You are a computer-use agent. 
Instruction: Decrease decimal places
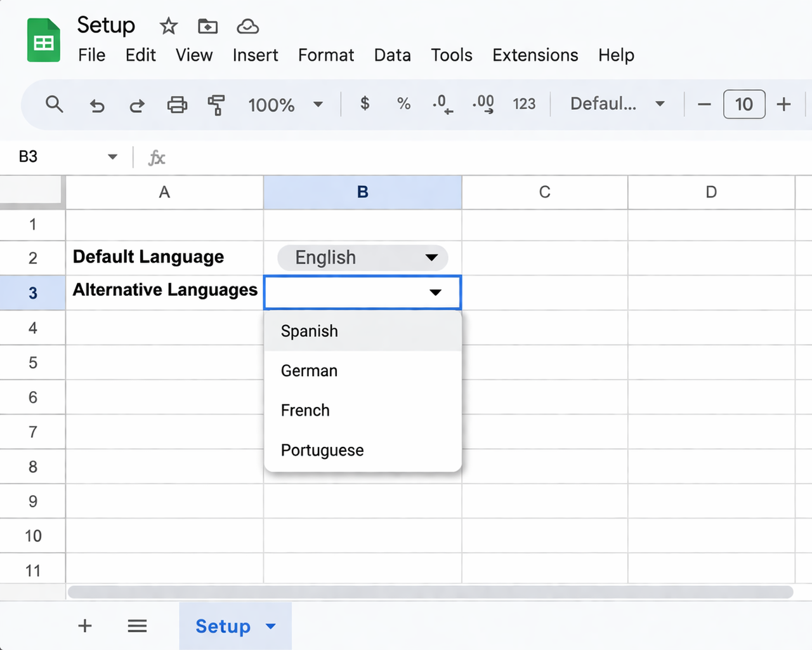[x=442, y=104]
